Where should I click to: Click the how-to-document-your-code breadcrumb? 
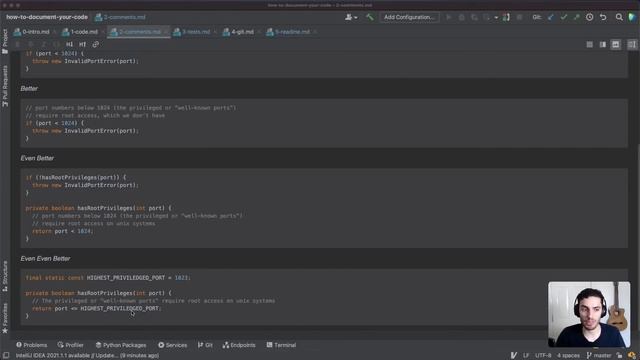[47, 17]
